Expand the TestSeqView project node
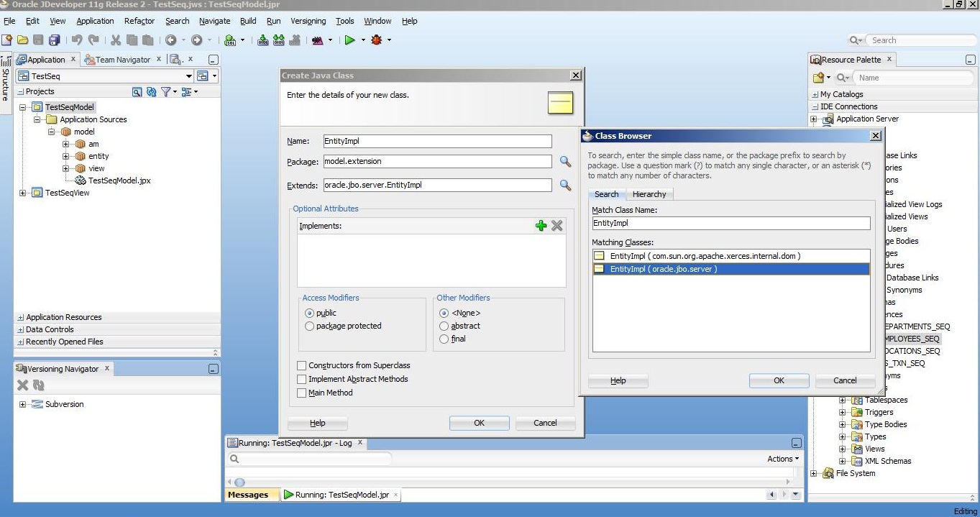The width and height of the screenshot is (980, 517). tap(23, 193)
